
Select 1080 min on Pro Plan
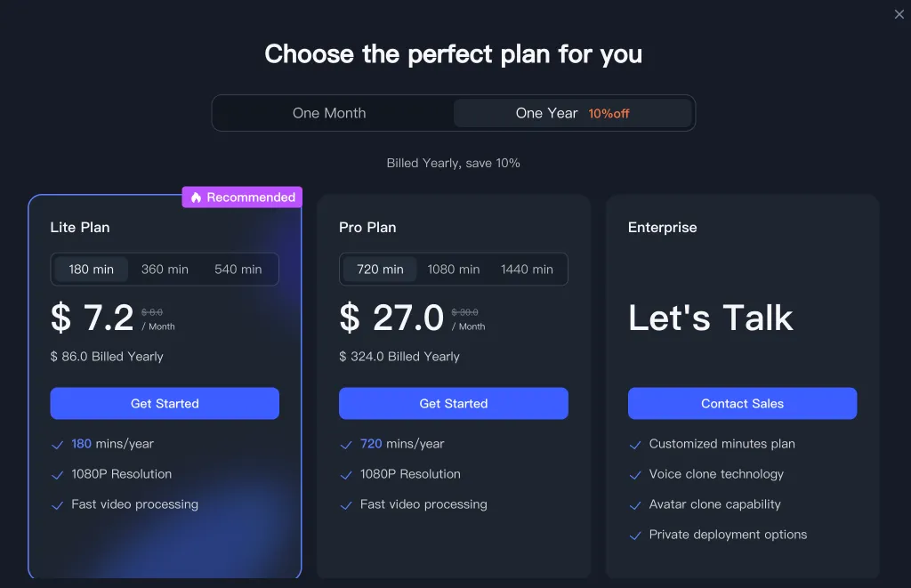[x=454, y=270]
